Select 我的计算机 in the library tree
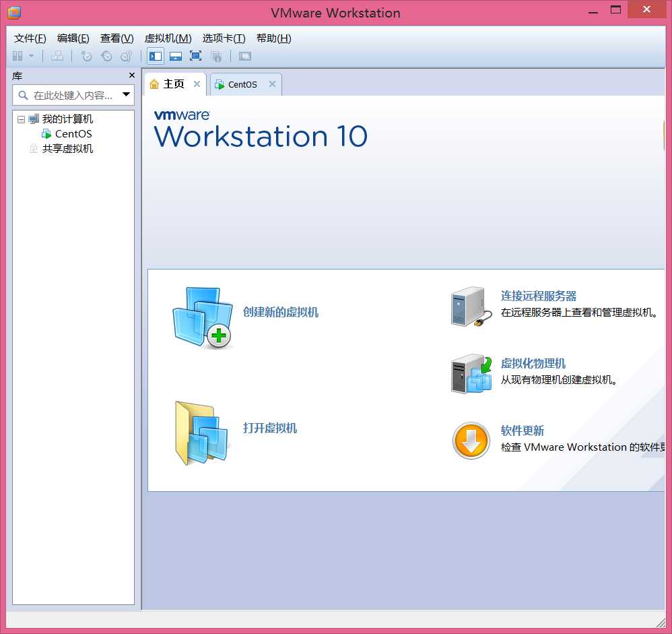This screenshot has height=634, width=672. (x=67, y=119)
